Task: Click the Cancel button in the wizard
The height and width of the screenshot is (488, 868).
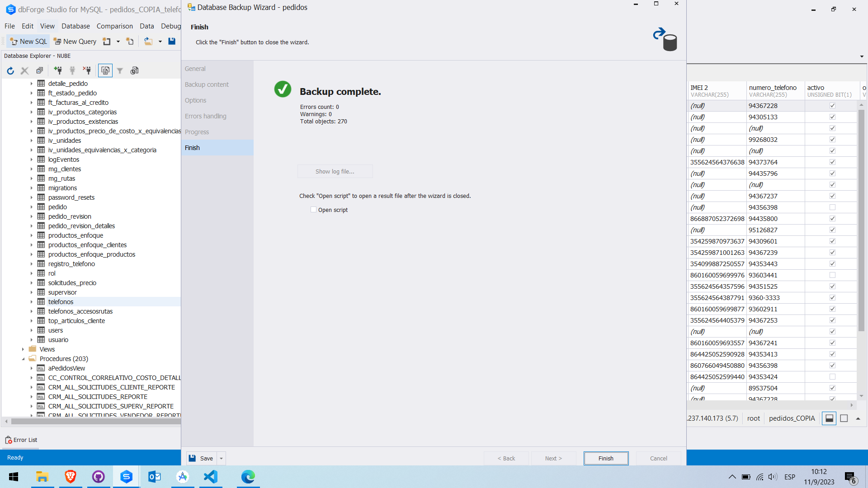Action: 658,458
